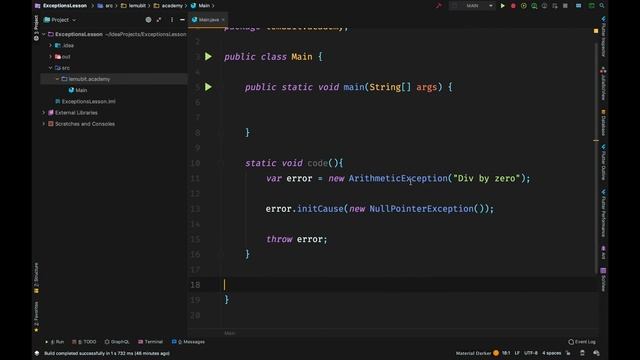Click the ExceptionsLesson breadcrumb
Viewport: 640px width, 360px height.
61,6
